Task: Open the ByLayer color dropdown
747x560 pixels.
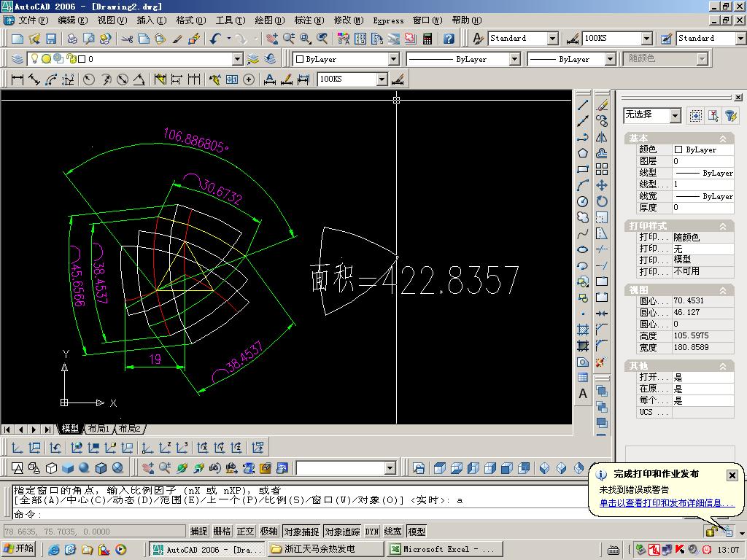Action: 393,59
